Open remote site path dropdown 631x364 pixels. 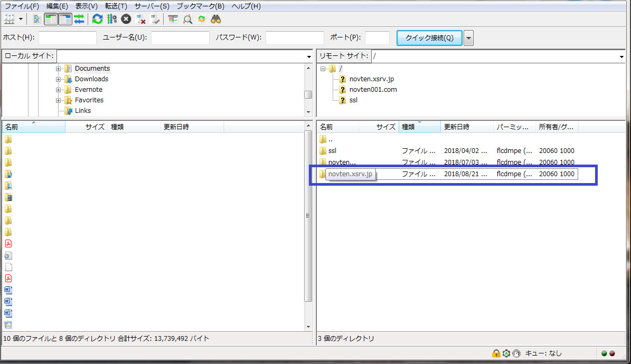click(621, 56)
